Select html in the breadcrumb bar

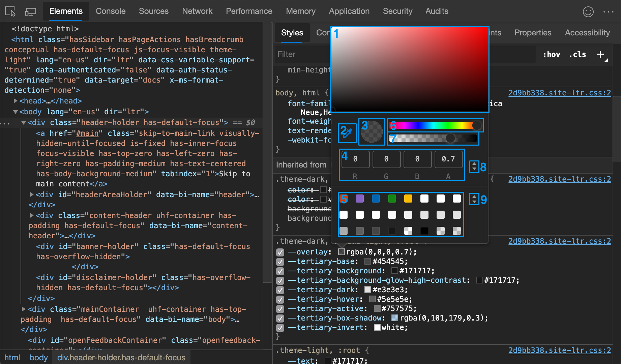(x=12, y=358)
